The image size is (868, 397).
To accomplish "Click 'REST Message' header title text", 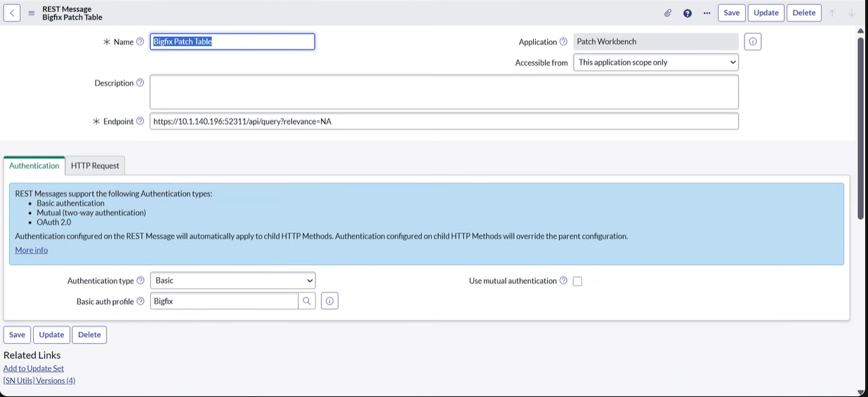I will click(67, 9).
